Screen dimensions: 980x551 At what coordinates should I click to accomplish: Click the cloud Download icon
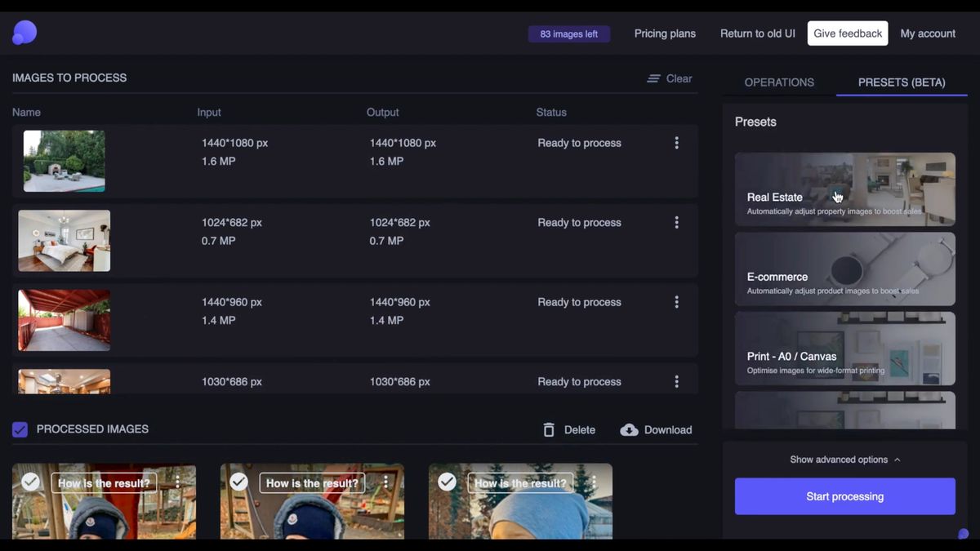point(629,430)
